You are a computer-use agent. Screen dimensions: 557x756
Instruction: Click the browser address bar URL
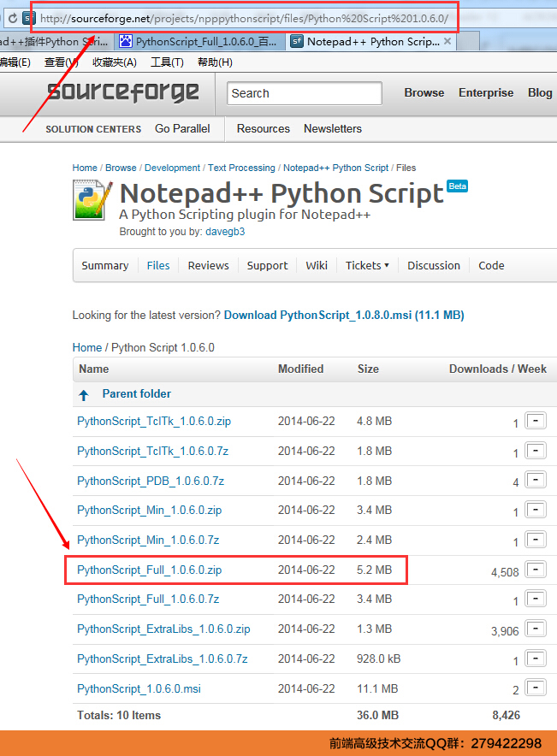click(244, 18)
